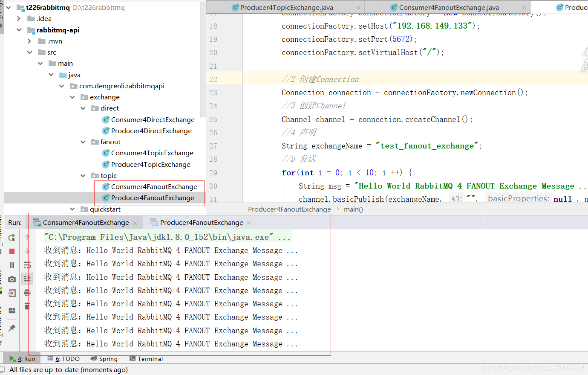Print console output icon

pos(27,293)
